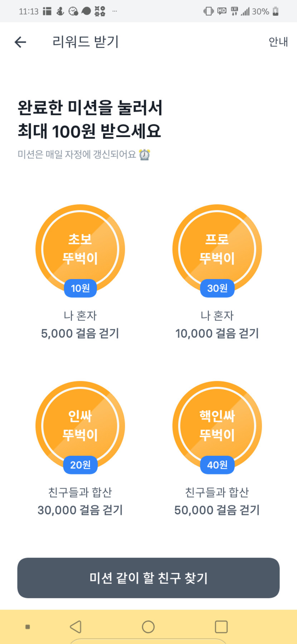Open the 안내 guide link
The width and height of the screenshot is (297, 644).
click(278, 42)
